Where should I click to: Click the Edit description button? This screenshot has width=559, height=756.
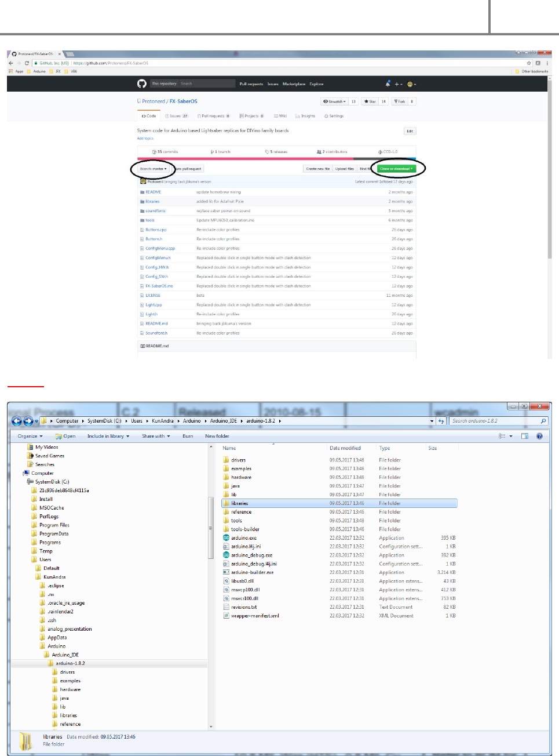(410, 131)
